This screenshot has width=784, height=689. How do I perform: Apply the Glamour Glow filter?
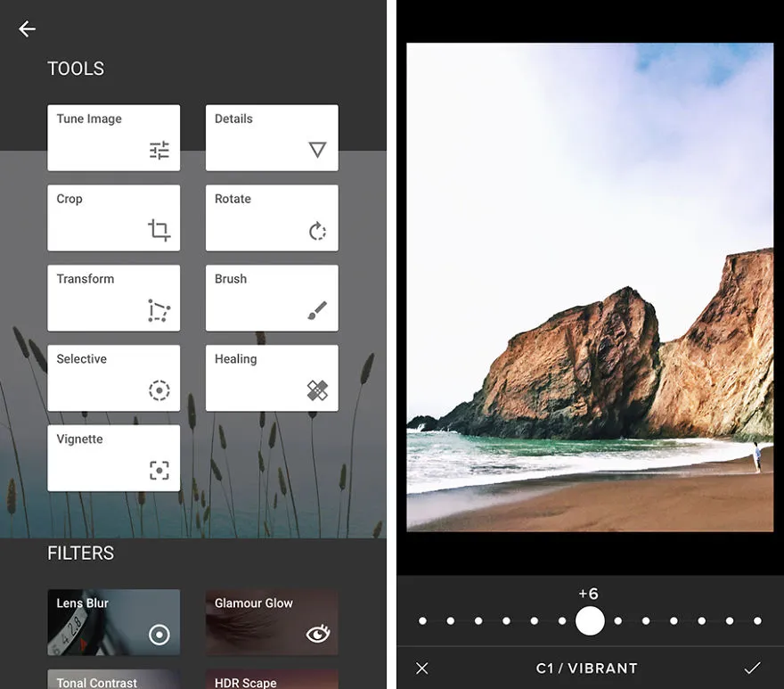[272, 622]
